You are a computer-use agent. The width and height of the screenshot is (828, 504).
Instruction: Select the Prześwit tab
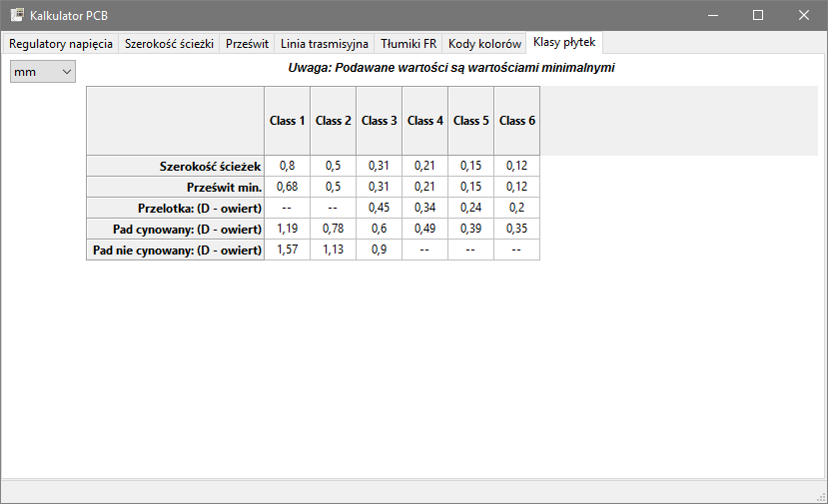pyautogui.click(x=247, y=44)
